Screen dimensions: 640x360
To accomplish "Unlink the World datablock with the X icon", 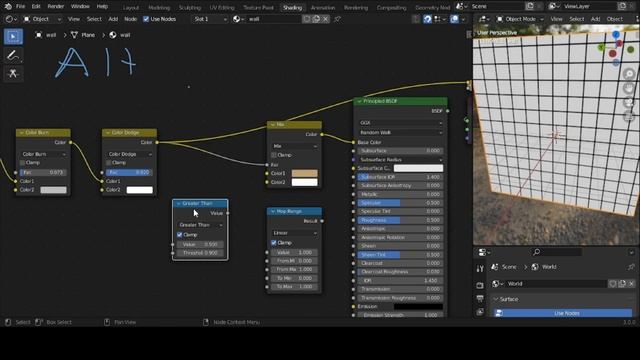I will pos(631,284).
